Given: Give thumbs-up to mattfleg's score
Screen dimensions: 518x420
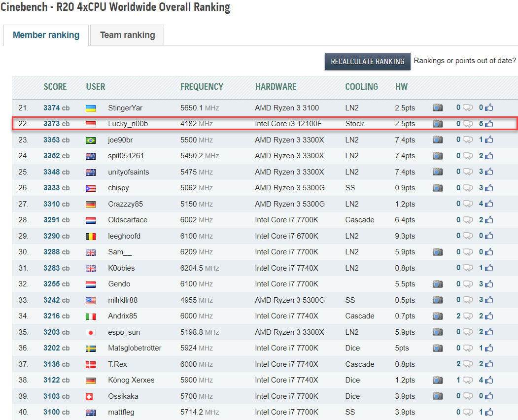Looking at the screenshot, I should [489, 412].
